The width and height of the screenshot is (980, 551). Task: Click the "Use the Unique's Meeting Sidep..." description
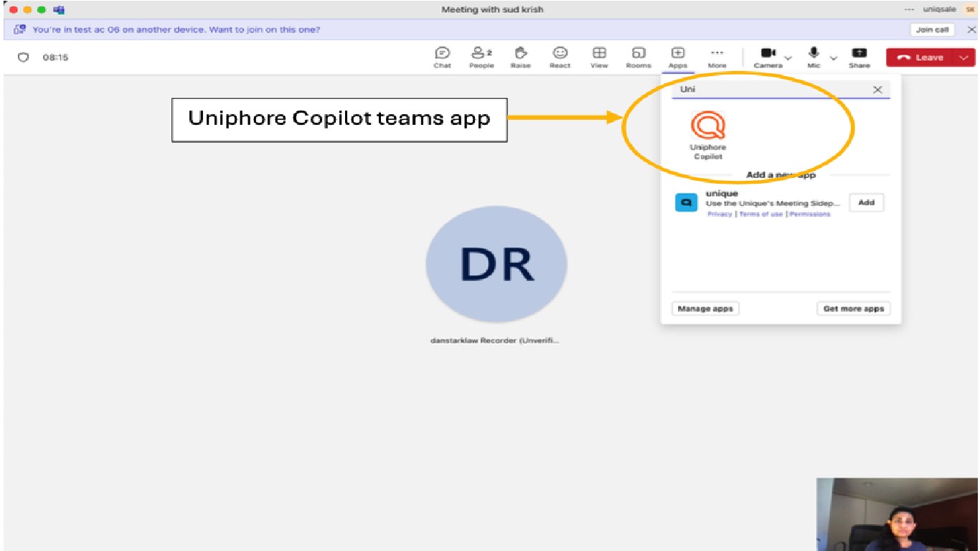[x=773, y=203]
